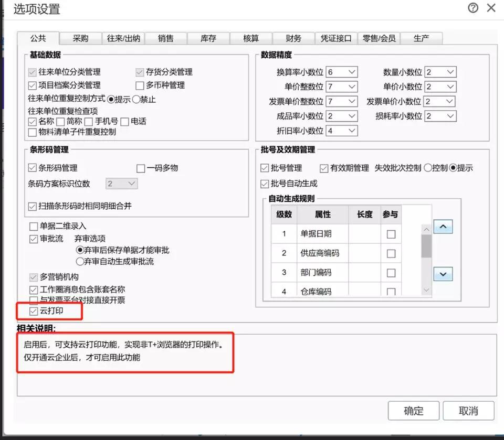Enable 单据二维录入 checkbox
Screen dimensions: 504x440
point(34,227)
